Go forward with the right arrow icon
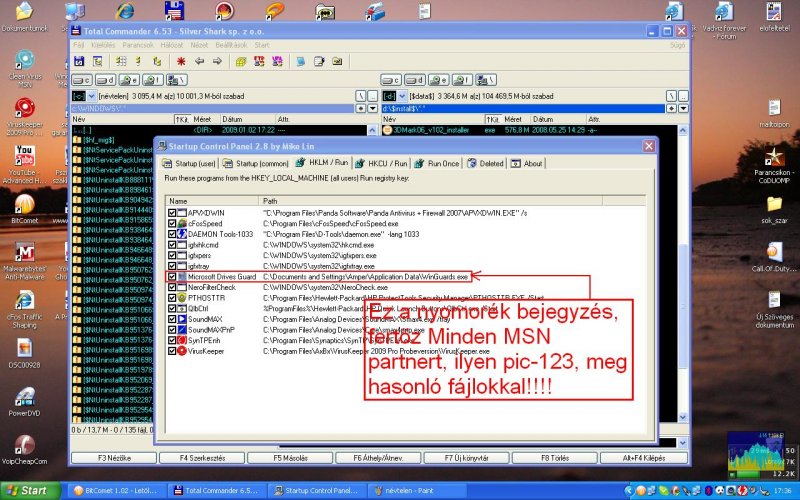Image resolution: width=800 pixels, height=500 pixels. [x=217, y=62]
